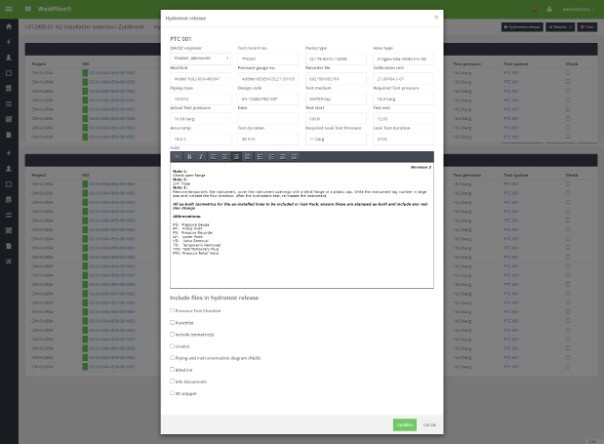This screenshot has height=444, width=604.
Task: Click the Pump type input field
Action: [336, 59]
